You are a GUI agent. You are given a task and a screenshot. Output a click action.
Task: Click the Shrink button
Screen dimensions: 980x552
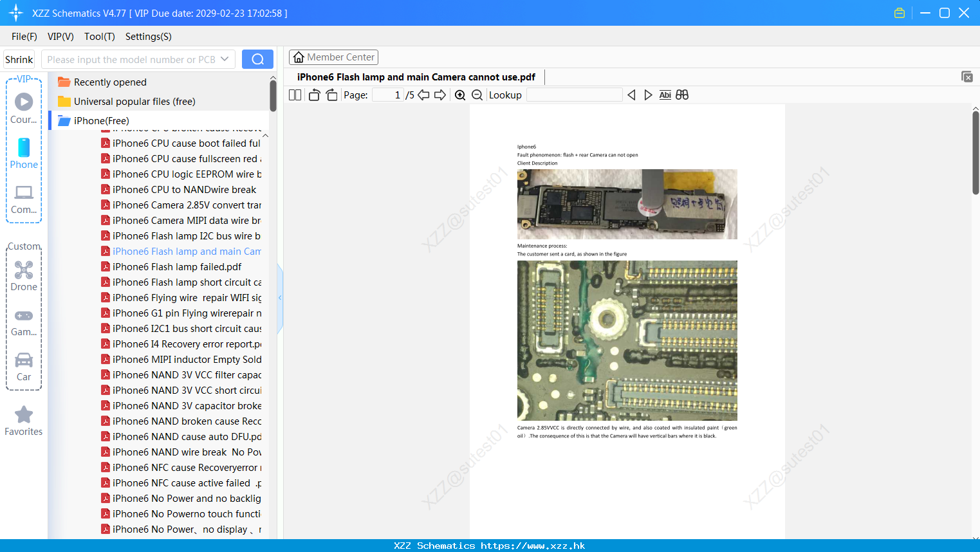19,59
